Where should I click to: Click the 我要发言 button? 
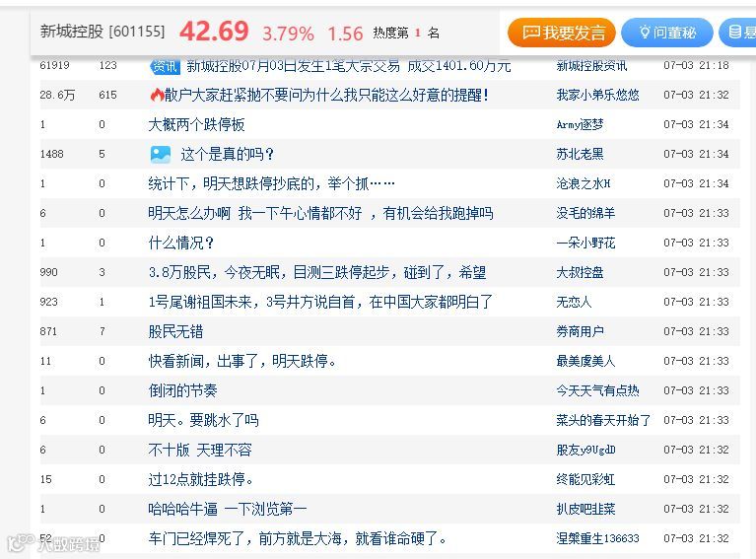click(x=562, y=33)
